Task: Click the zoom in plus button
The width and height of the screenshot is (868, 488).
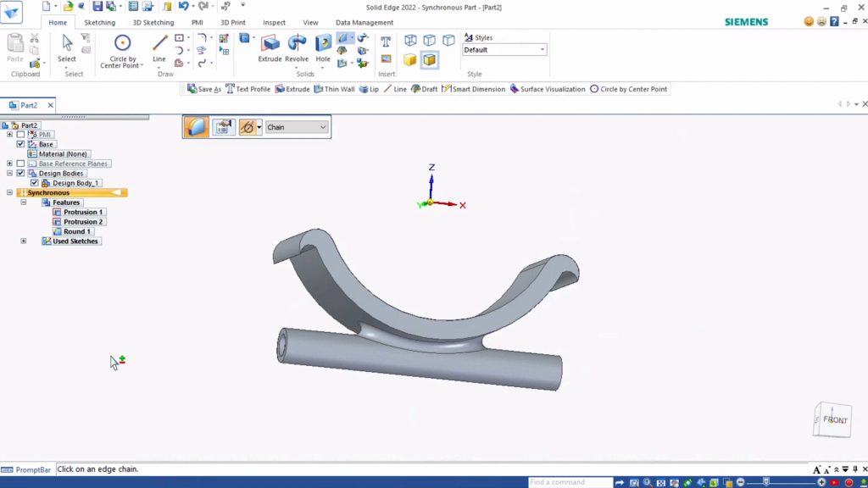Action: (x=821, y=482)
